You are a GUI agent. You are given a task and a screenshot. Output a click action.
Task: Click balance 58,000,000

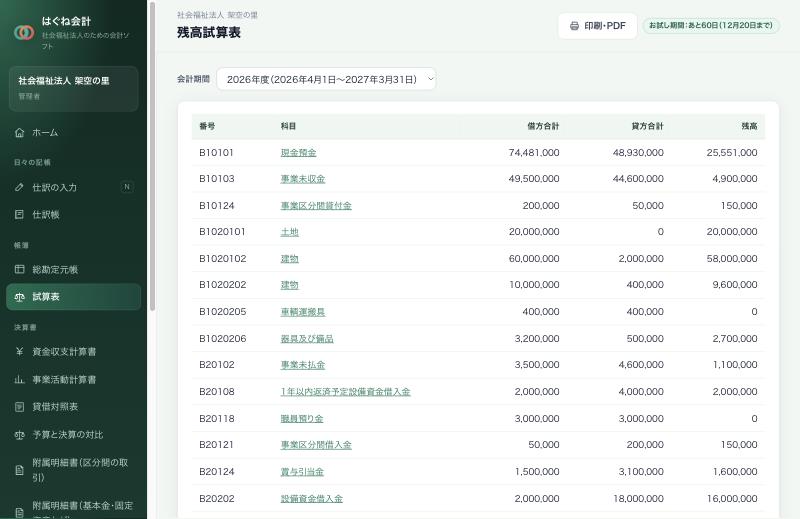732,259
